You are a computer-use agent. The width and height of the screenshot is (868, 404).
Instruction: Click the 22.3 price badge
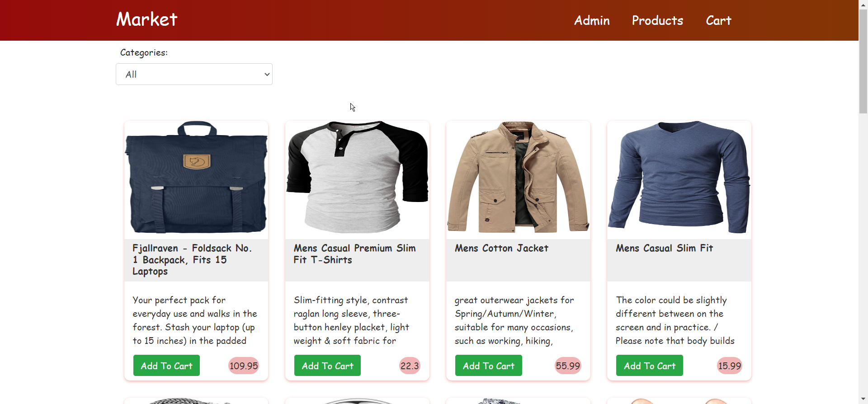point(410,366)
